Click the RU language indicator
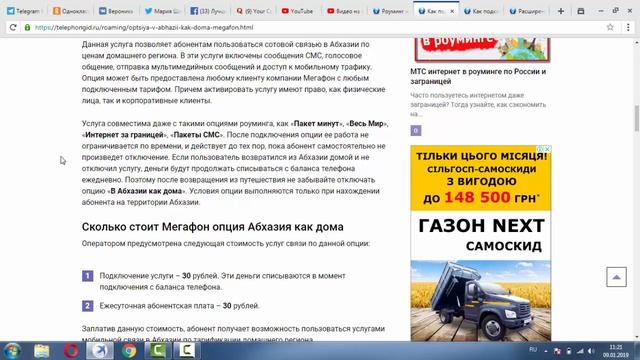The image size is (640, 360). point(533,350)
